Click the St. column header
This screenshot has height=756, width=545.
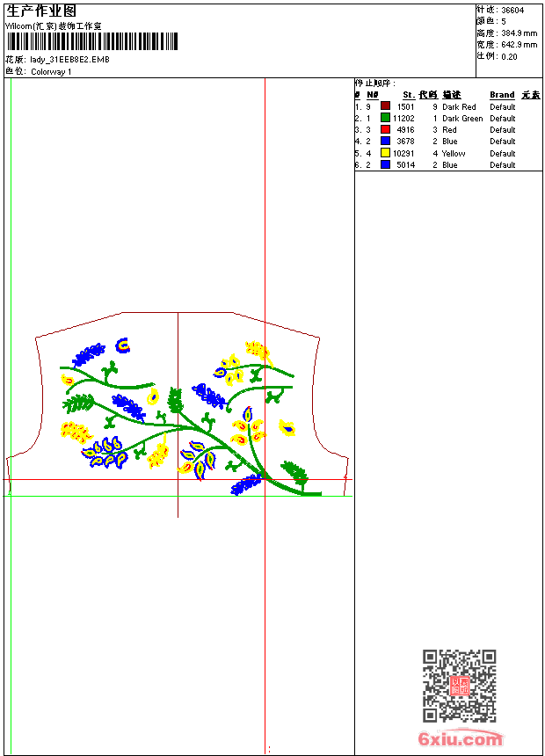click(409, 95)
